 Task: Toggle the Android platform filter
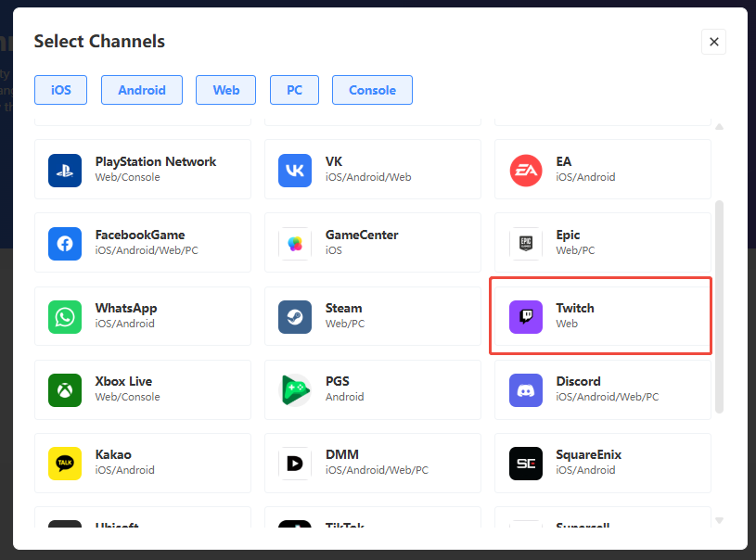pyautogui.click(x=142, y=90)
